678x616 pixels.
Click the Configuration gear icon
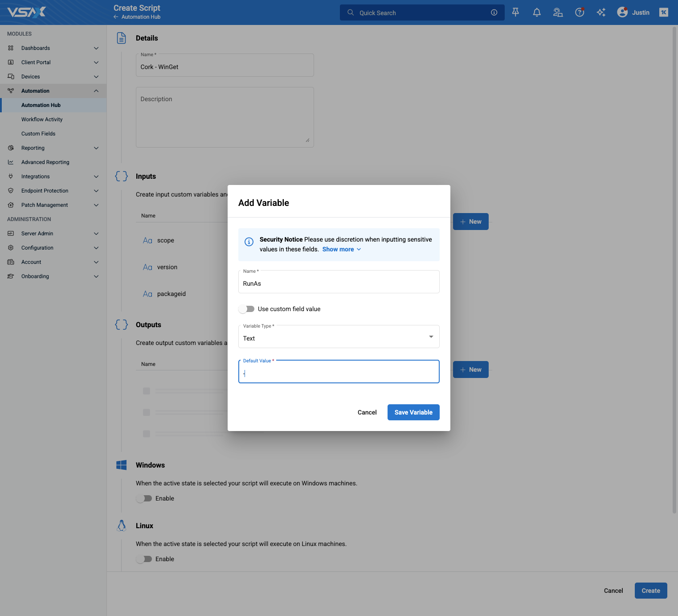(11, 248)
